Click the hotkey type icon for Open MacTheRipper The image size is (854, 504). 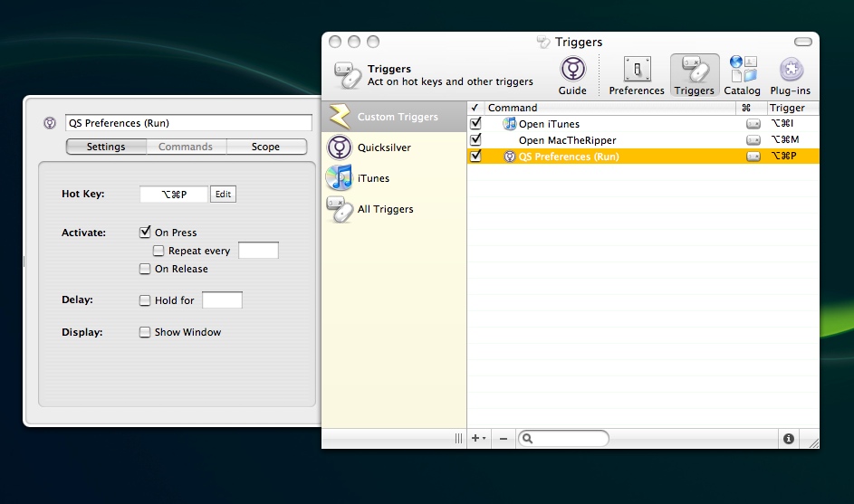[753, 140]
